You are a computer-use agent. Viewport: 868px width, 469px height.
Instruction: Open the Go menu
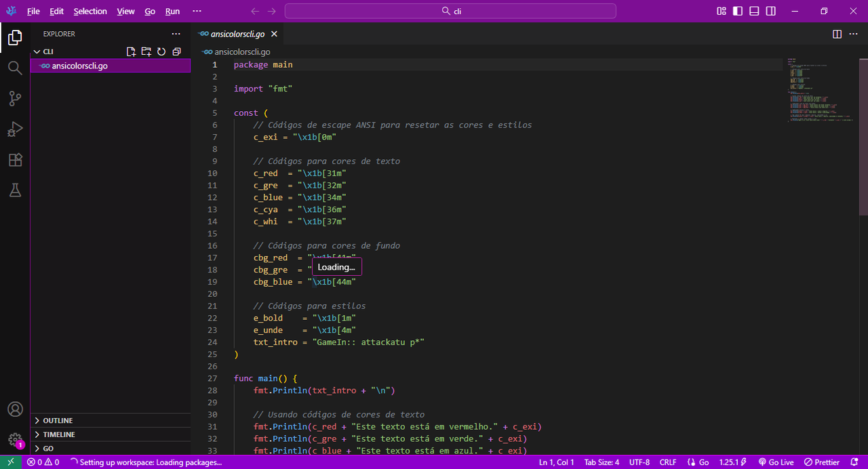(x=150, y=12)
